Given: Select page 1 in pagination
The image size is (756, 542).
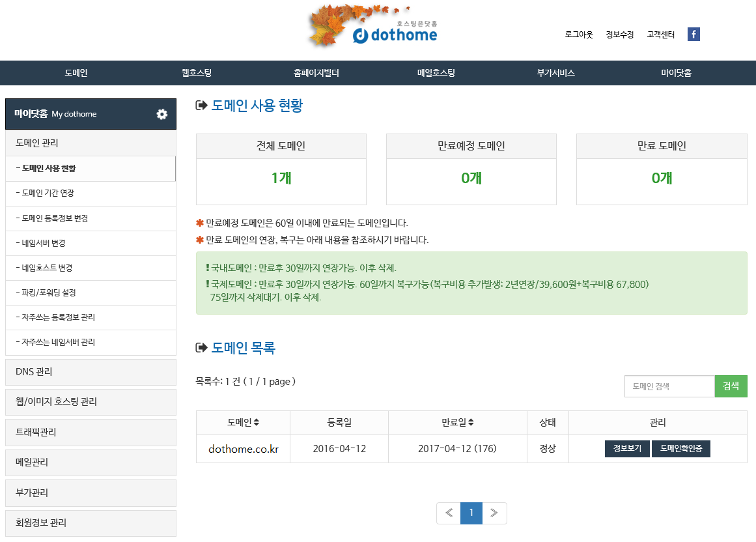Looking at the screenshot, I should tap(471, 513).
